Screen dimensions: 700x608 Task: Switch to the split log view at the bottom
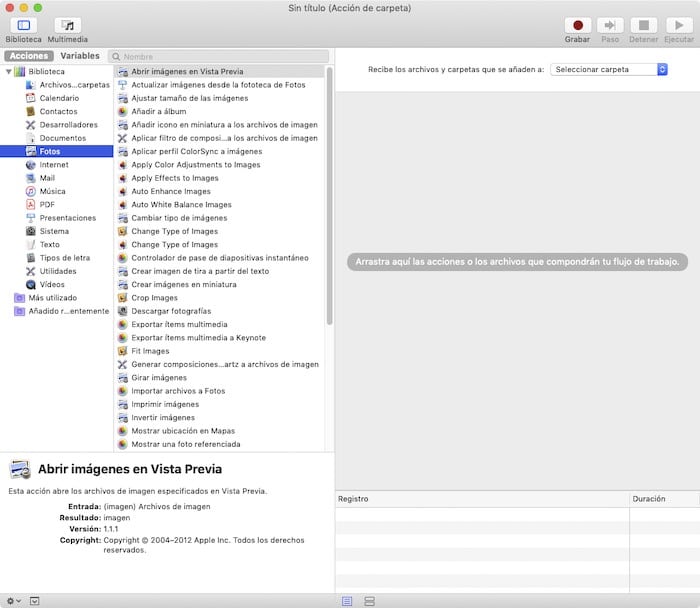(369, 601)
